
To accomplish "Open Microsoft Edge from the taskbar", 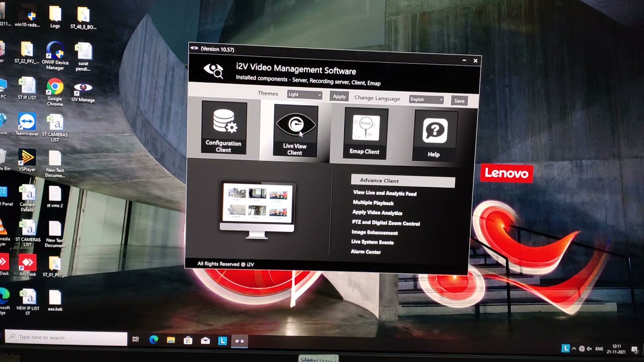I will point(153,340).
